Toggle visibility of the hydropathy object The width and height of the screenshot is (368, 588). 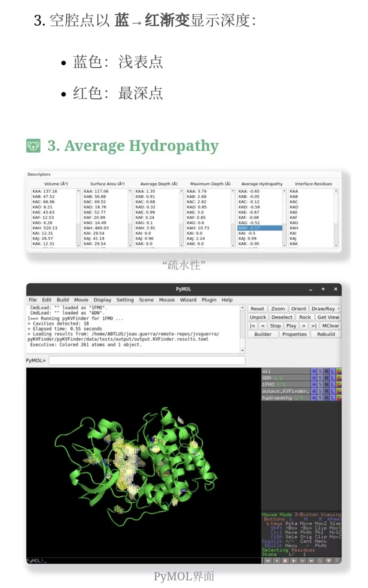coord(286,398)
